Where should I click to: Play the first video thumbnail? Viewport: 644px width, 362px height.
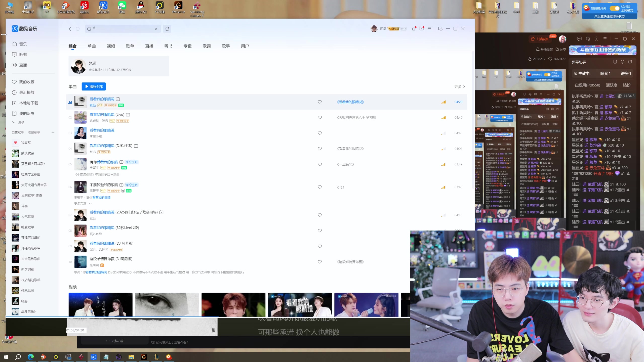click(100, 304)
